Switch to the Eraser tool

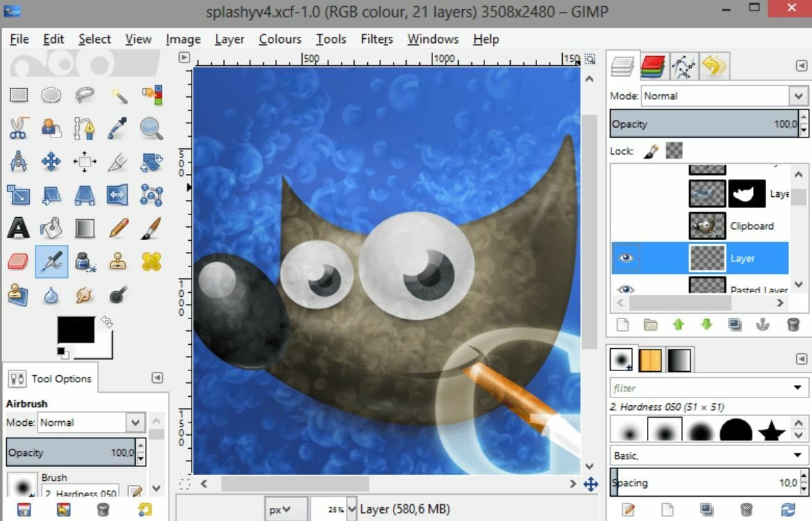pos(19,260)
